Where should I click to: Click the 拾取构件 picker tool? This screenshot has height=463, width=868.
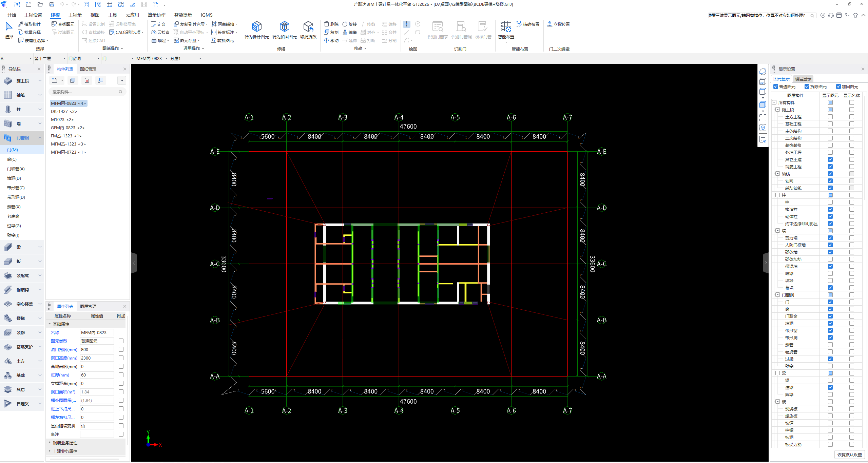(x=30, y=24)
